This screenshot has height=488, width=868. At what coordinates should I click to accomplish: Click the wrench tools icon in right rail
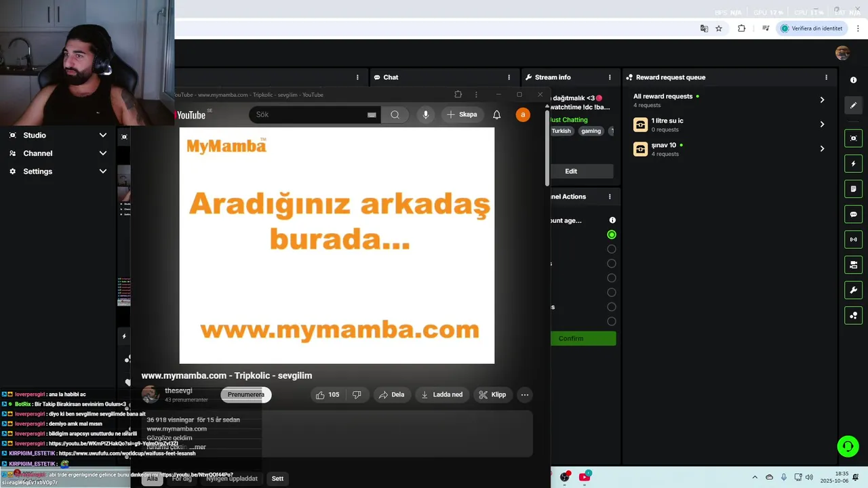pos(853,290)
